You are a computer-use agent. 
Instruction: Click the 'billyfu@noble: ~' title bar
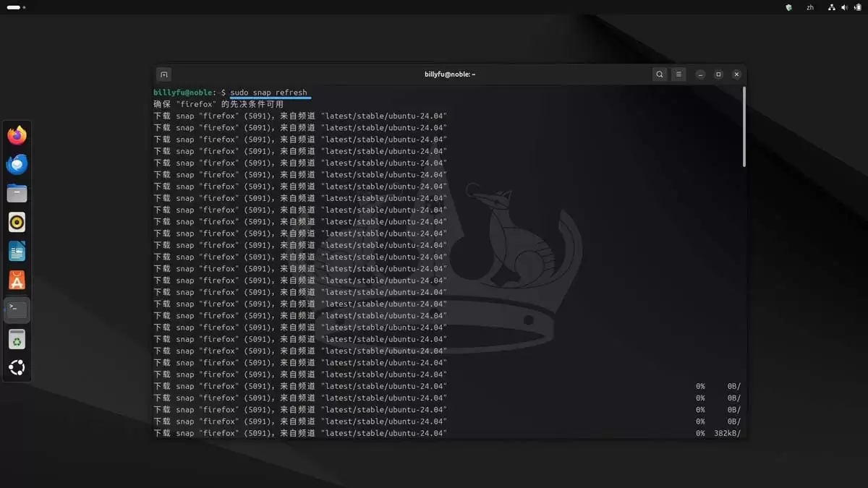point(450,74)
